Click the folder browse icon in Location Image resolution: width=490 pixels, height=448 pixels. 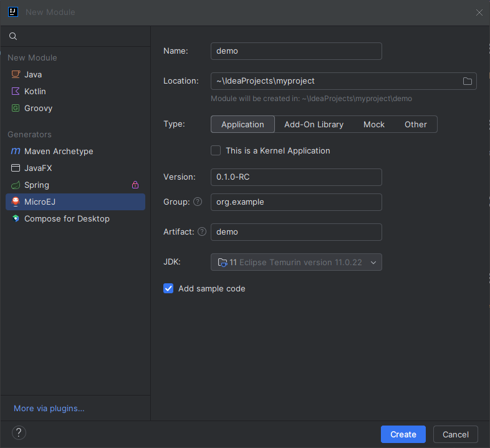point(468,81)
